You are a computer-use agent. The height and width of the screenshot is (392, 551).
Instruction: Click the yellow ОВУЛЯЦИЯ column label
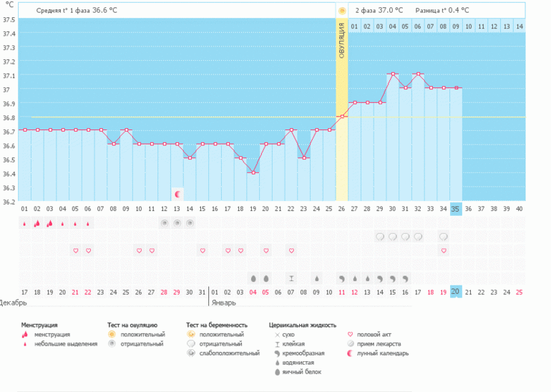[x=341, y=40]
